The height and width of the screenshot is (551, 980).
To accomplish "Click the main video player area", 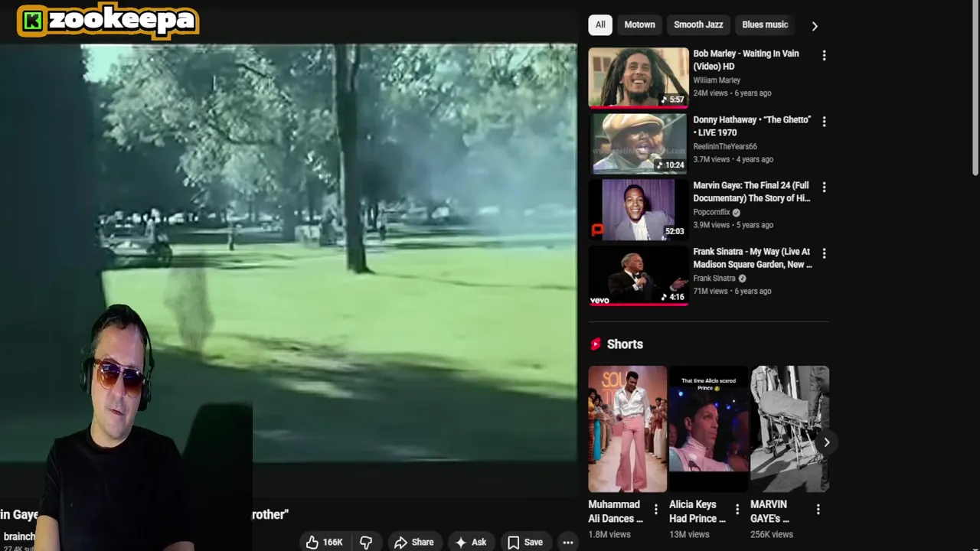I will (289, 253).
